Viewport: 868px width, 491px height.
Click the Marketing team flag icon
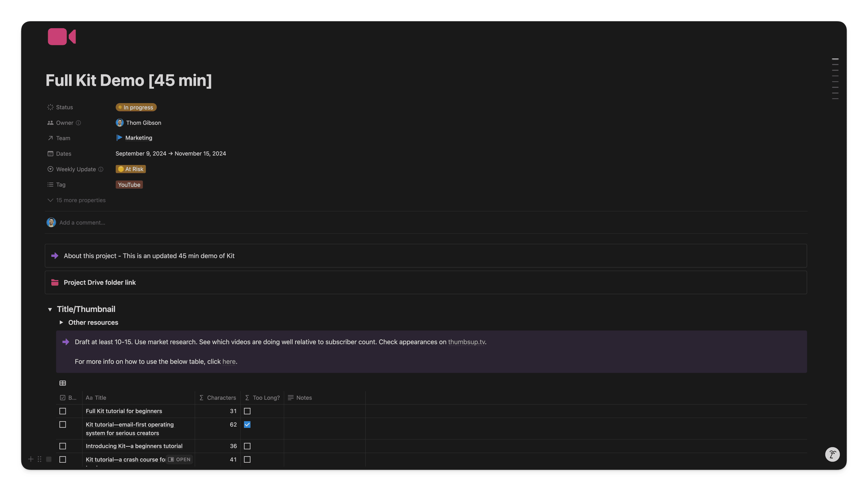119,138
